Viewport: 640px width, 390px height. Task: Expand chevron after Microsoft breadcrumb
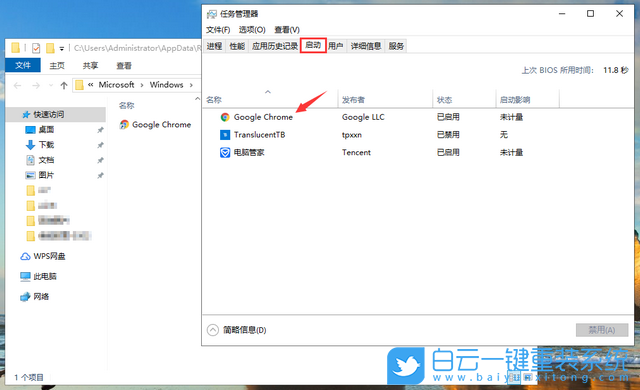click(142, 85)
